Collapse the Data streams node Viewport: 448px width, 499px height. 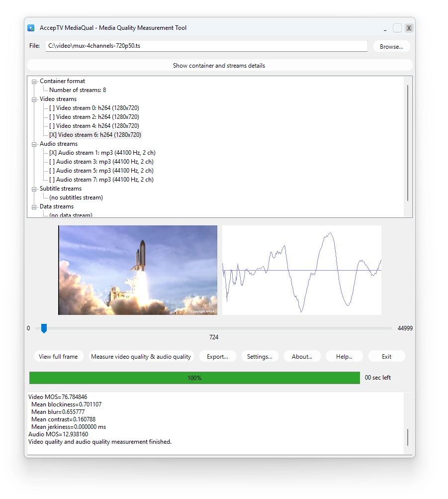[34, 207]
